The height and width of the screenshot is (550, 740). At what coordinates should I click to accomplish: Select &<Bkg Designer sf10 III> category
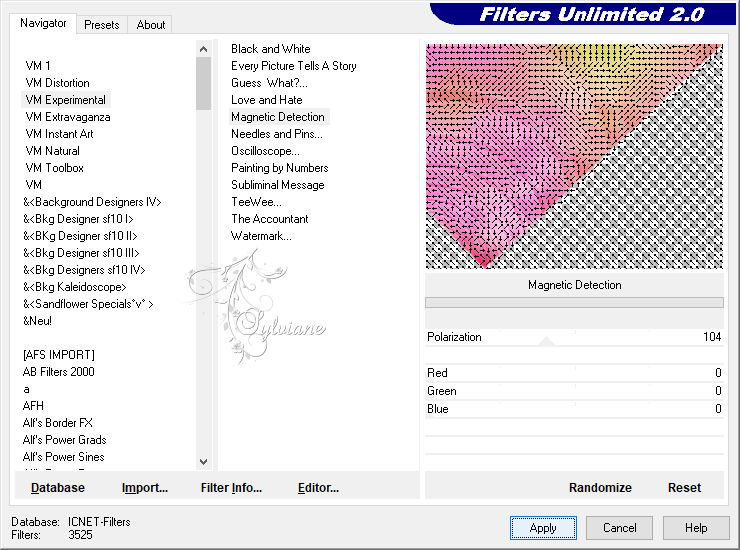coord(81,253)
